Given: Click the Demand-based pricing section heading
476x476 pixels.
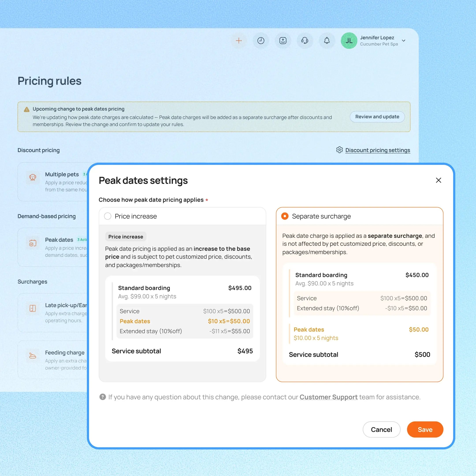Looking at the screenshot, I should pyautogui.click(x=46, y=216).
